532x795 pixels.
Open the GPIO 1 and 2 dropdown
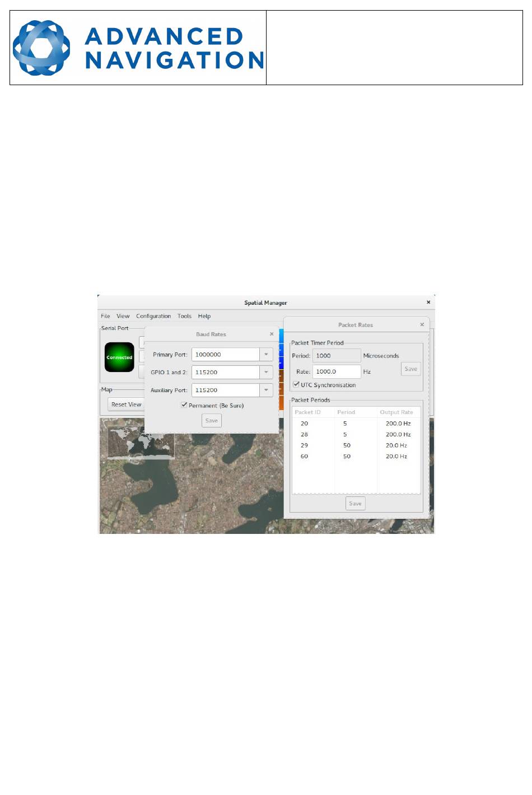(266, 372)
